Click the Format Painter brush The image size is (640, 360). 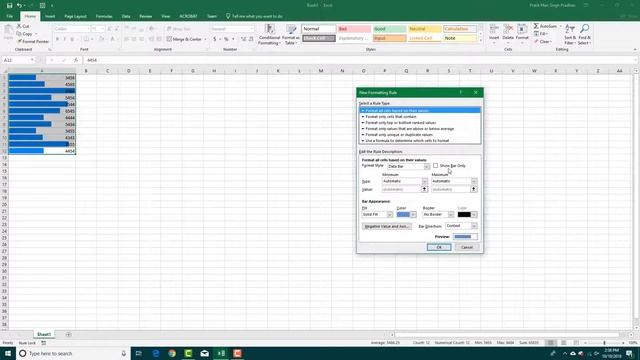19,42
